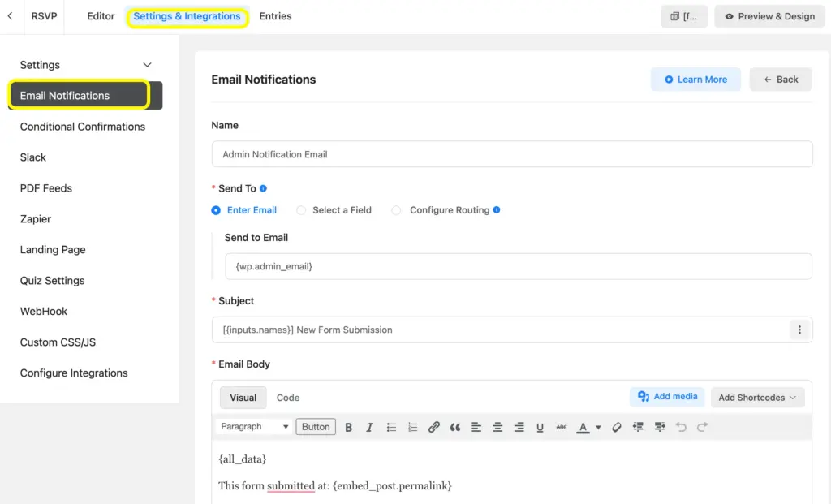
Task: Open the Paragraph style dropdown
Action: pos(253,426)
